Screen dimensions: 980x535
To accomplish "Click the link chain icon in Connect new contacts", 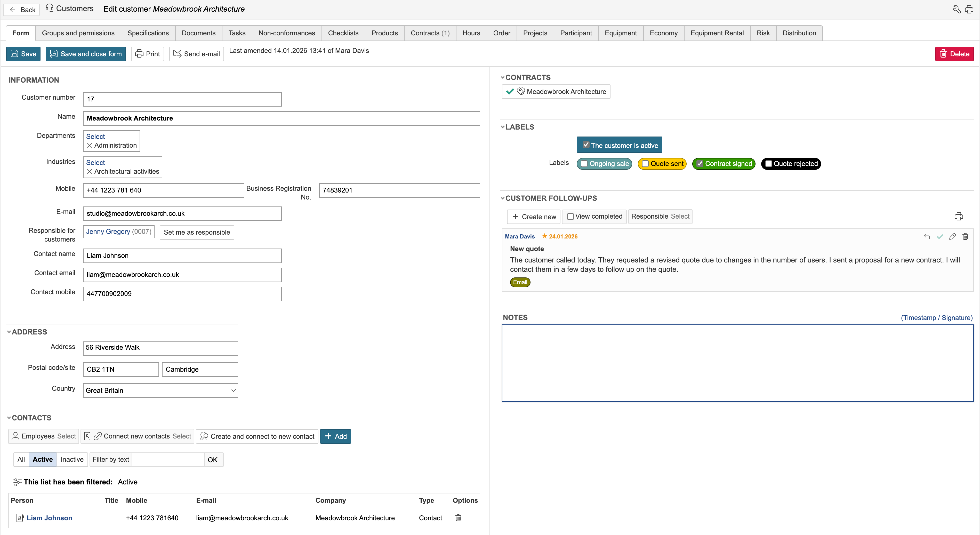I will pyautogui.click(x=98, y=436).
